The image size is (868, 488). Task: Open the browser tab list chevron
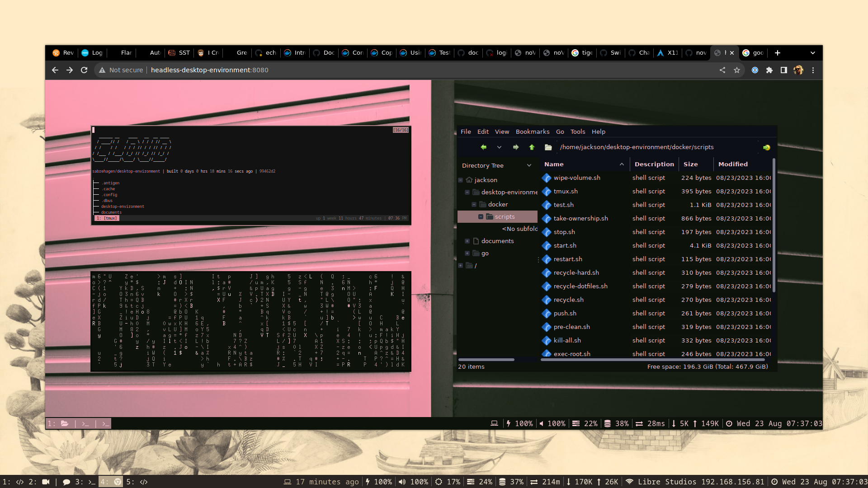814,53
